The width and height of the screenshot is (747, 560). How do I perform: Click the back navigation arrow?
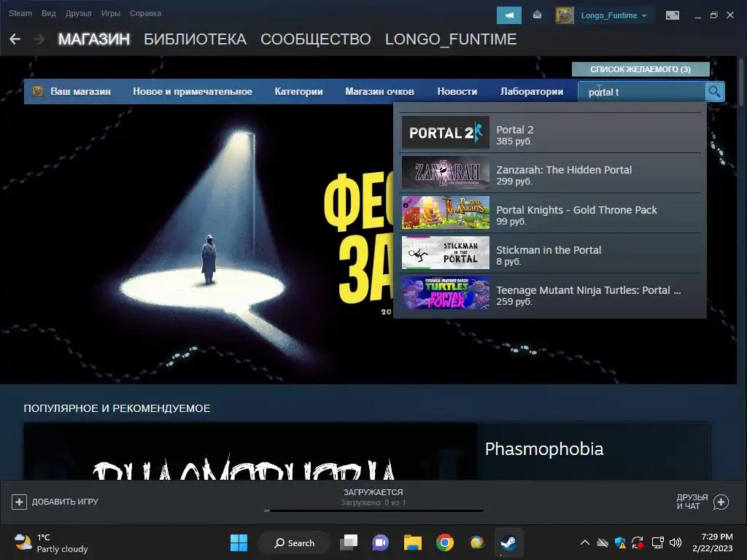(x=15, y=39)
